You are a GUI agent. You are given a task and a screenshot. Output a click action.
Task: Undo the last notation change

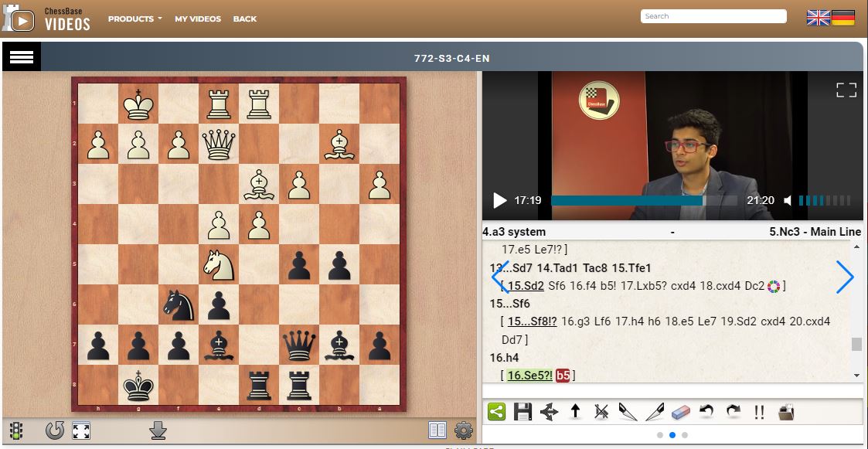[x=704, y=413]
